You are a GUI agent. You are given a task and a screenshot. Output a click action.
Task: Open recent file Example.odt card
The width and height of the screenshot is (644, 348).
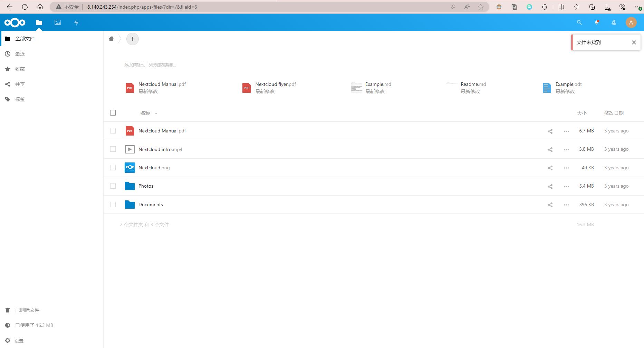coord(562,88)
